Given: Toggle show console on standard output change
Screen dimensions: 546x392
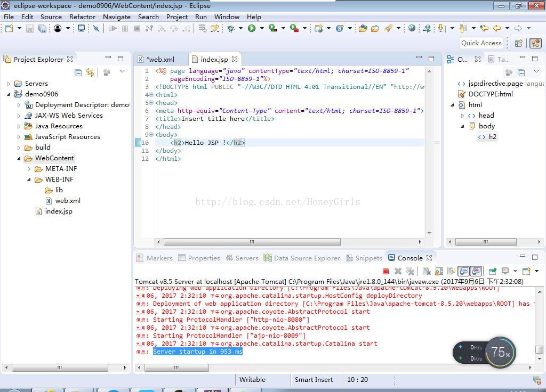Looking at the screenshot, I should coord(464,271).
